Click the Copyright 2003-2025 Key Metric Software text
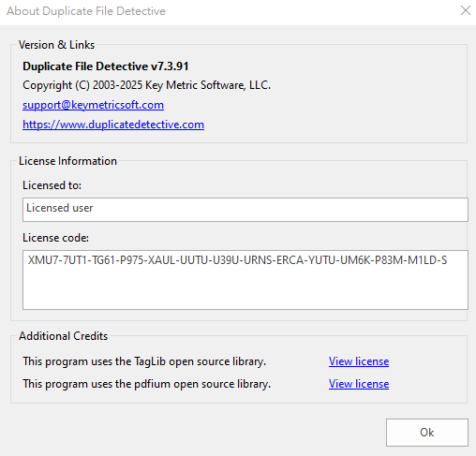476x456 pixels. coord(146,85)
